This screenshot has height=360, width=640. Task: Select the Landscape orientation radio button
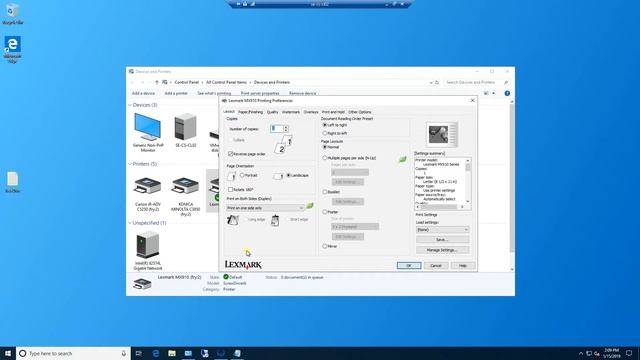(289, 176)
